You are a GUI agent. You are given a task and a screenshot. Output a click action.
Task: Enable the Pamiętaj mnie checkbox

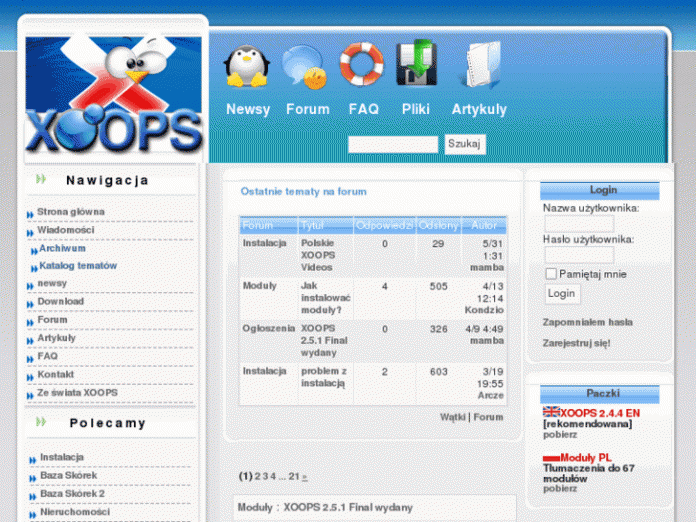click(x=550, y=273)
